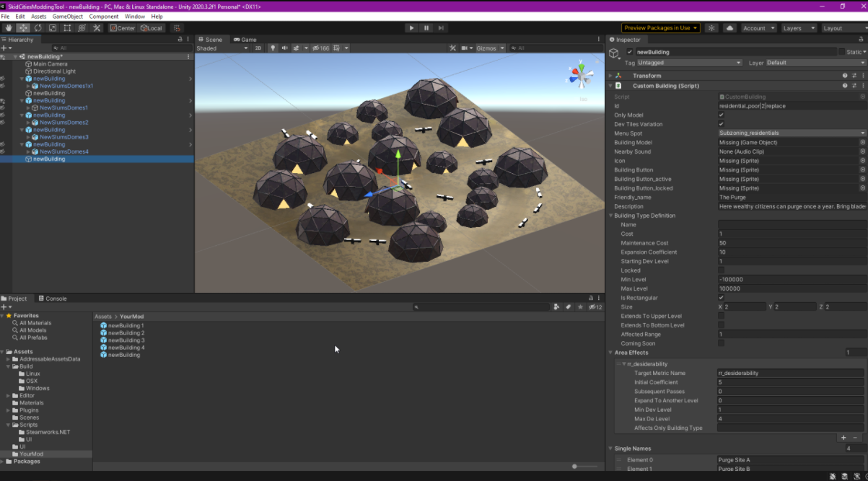Select the Rect transform tool
The height and width of the screenshot is (481, 868).
[x=67, y=28]
